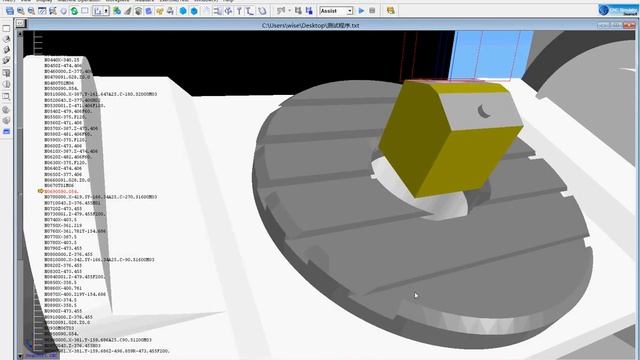Click the CNC Simulator logo at top right
640x360 pixels.
(x=618, y=10)
